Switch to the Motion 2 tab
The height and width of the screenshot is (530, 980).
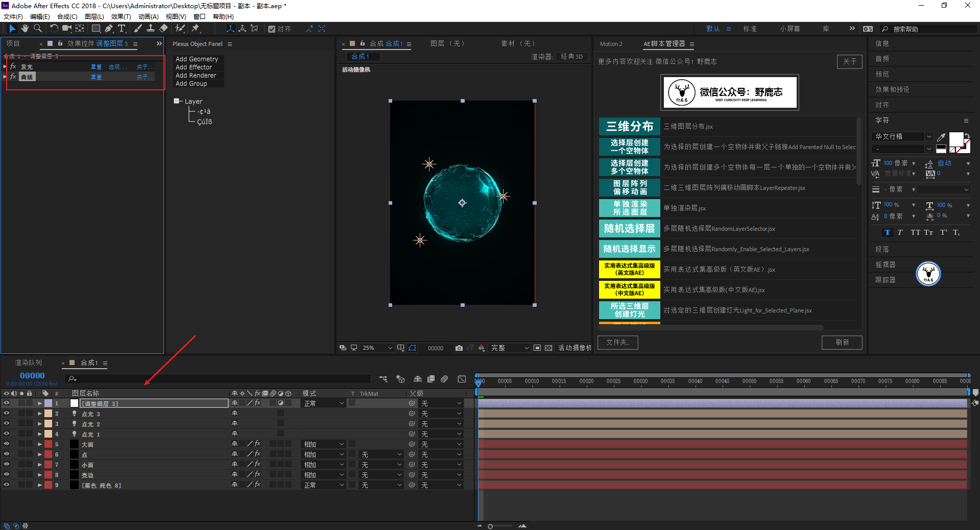pos(611,44)
